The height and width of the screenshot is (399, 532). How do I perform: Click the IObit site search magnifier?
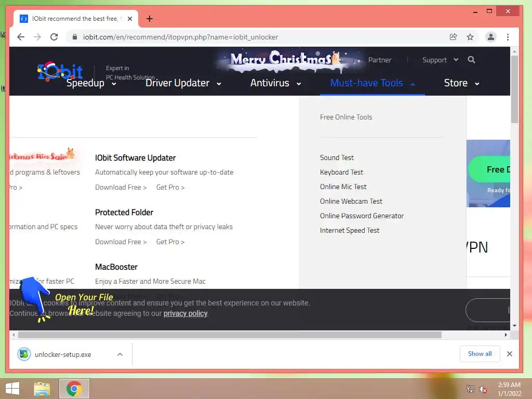pyautogui.click(x=471, y=60)
